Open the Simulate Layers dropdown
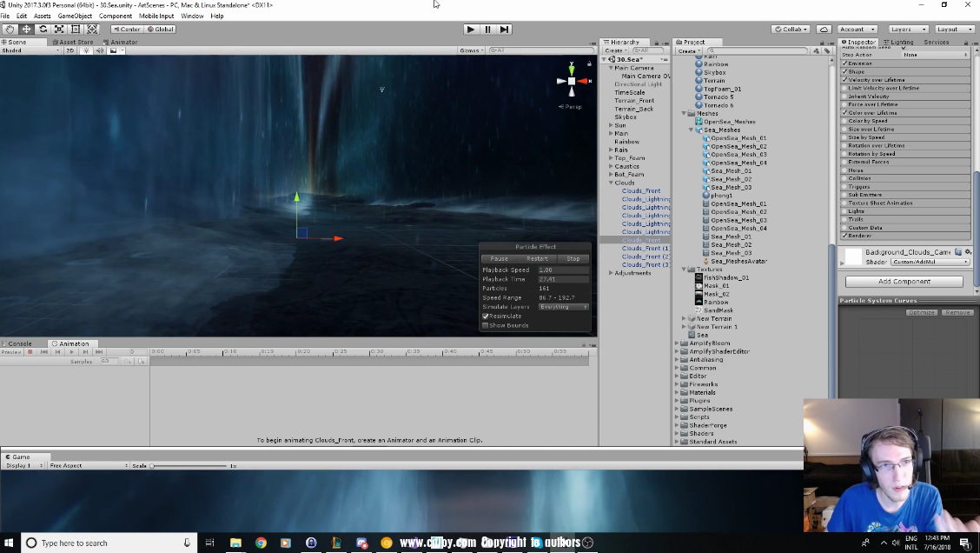980x553 pixels. click(563, 307)
